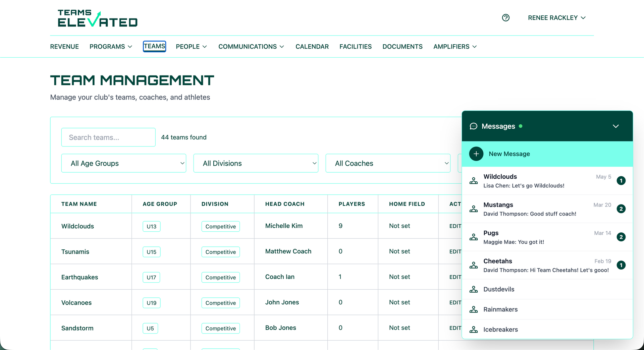This screenshot has height=350, width=644.
Task: Click the group icon beside Mustangs conversation
Action: tap(473, 209)
